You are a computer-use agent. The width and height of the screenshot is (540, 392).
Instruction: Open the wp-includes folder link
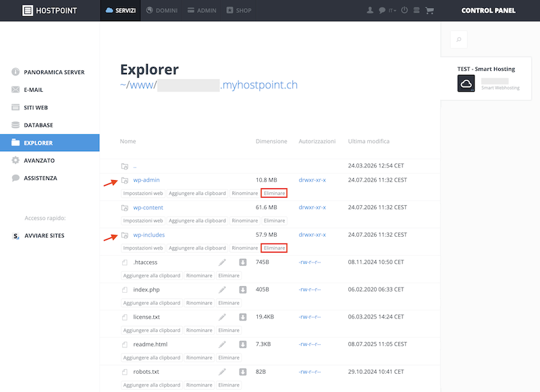tap(148, 235)
